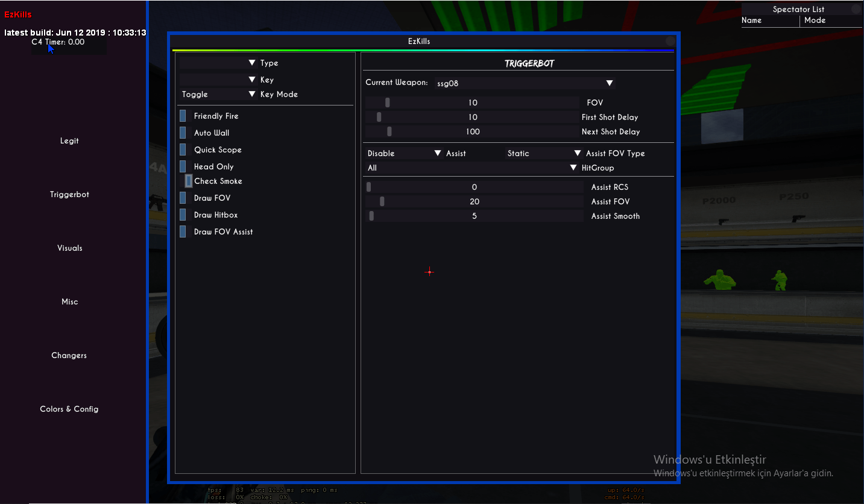864x504 pixels.
Task: Click the Assist RCS slider
Action: pos(475,187)
